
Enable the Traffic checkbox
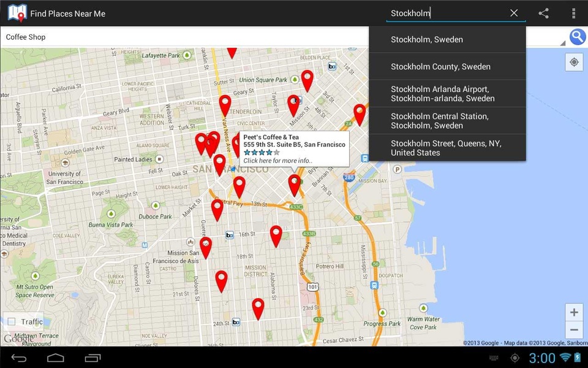(12, 321)
